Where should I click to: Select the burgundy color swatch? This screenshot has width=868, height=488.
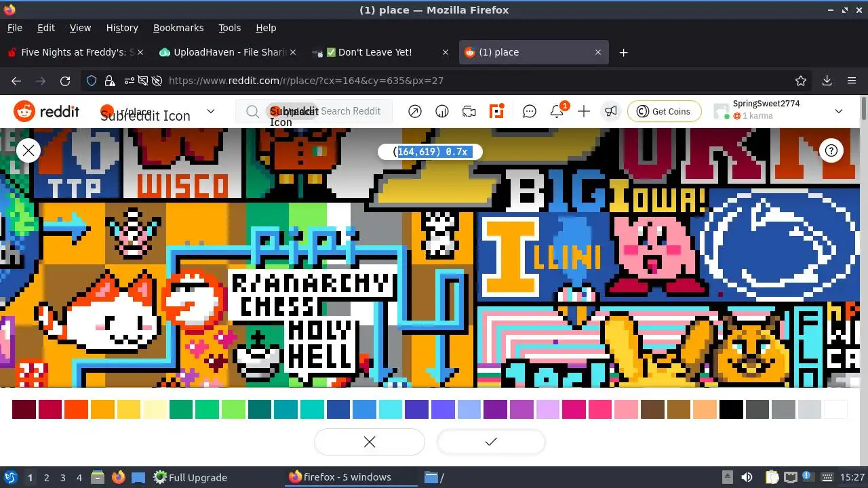[24, 409]
